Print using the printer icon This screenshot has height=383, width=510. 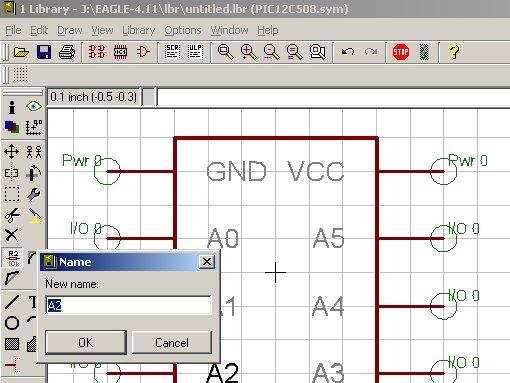point(67,52)
